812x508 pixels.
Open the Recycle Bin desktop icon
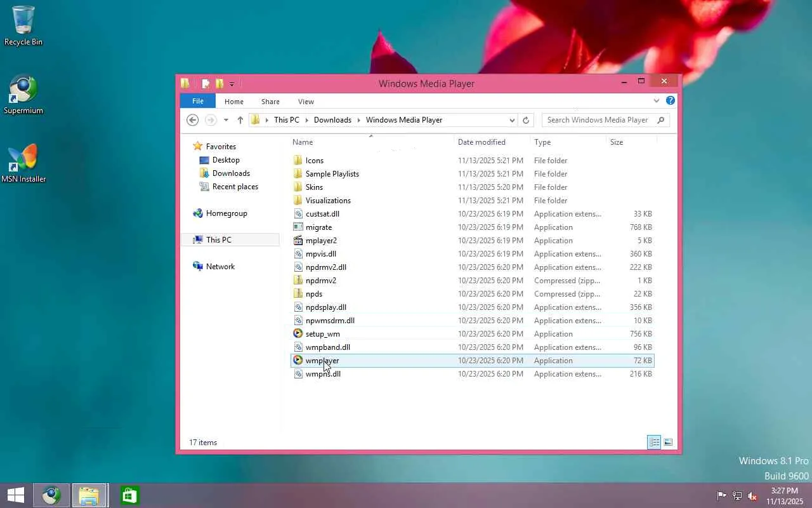pyautogui.click(x=23, y=25)
